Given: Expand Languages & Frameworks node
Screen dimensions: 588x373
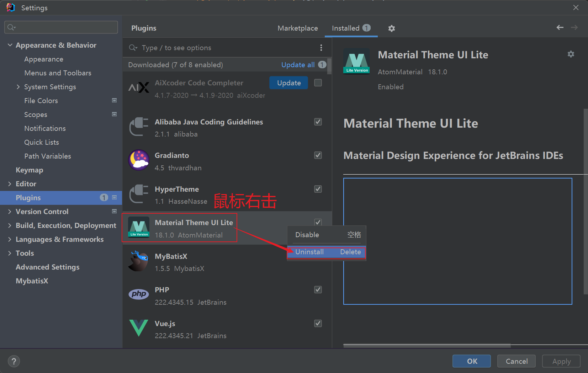Looking at the screenshot, I should (x=10, y=239).
